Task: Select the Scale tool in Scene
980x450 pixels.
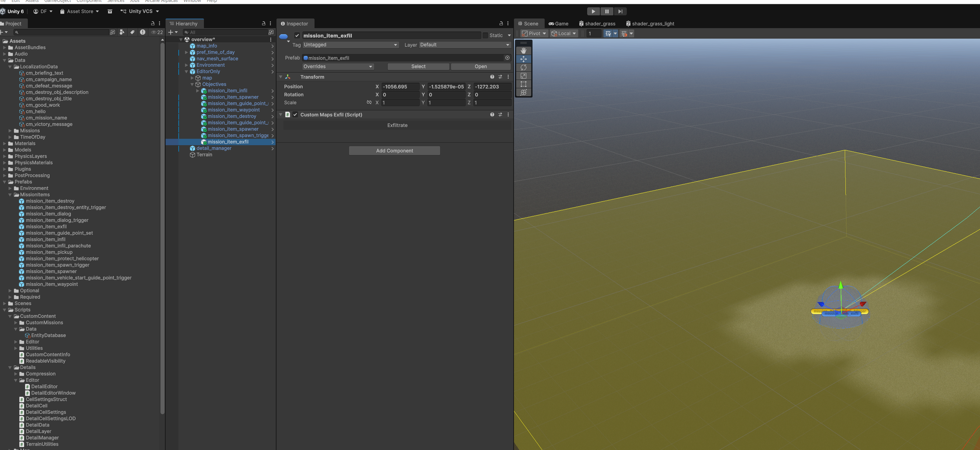Action: point(523,76)
